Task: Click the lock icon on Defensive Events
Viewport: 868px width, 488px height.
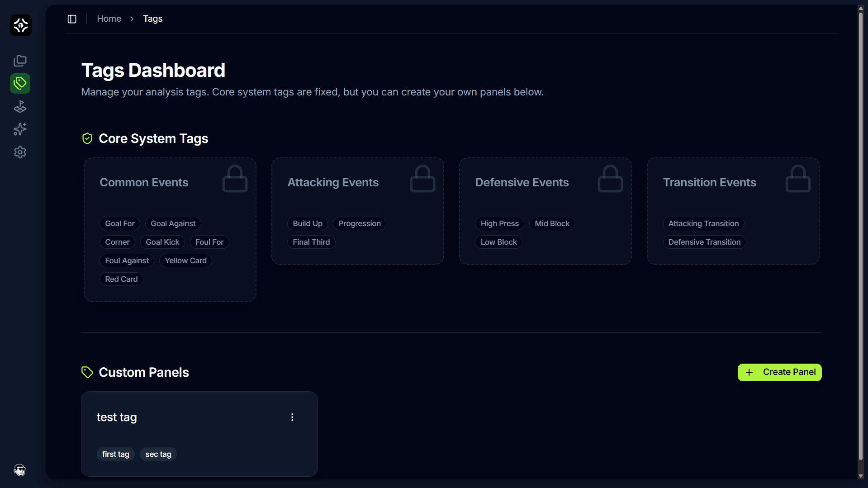Action: point(610,179)
